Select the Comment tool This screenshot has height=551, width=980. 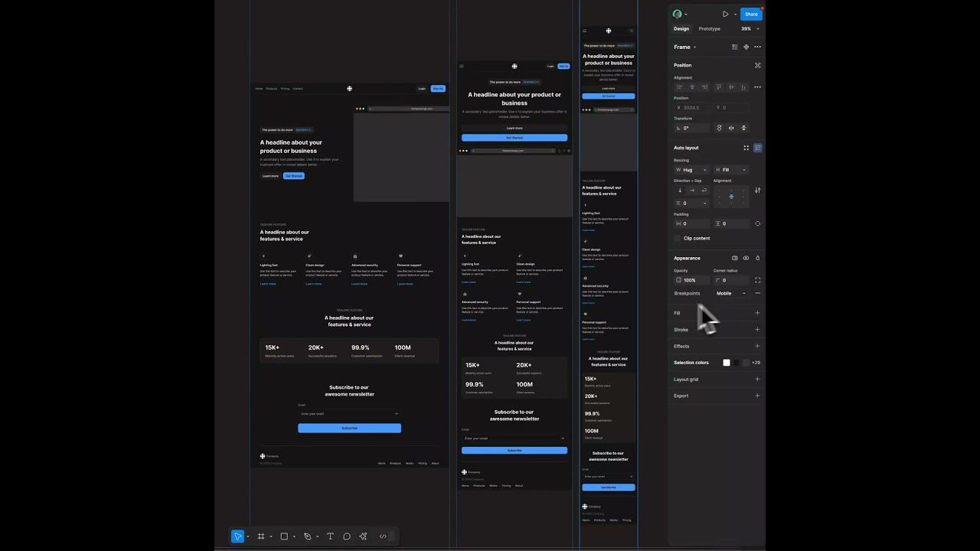(347, 536)
